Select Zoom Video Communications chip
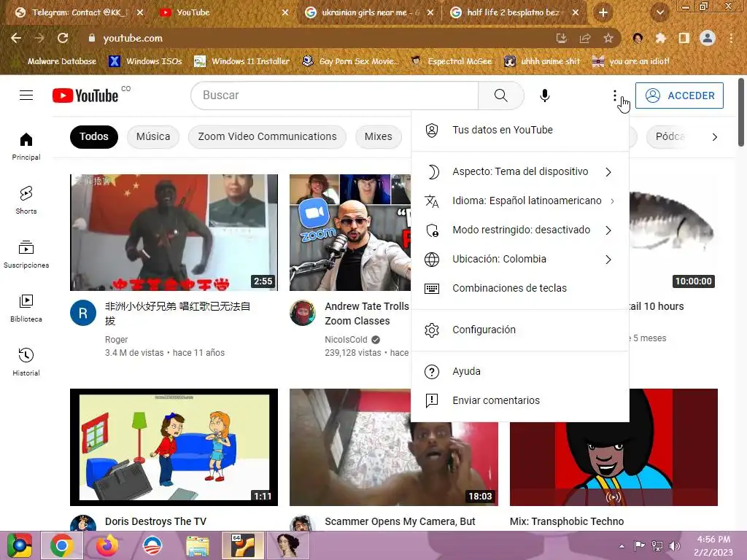 tap(267, 136)
